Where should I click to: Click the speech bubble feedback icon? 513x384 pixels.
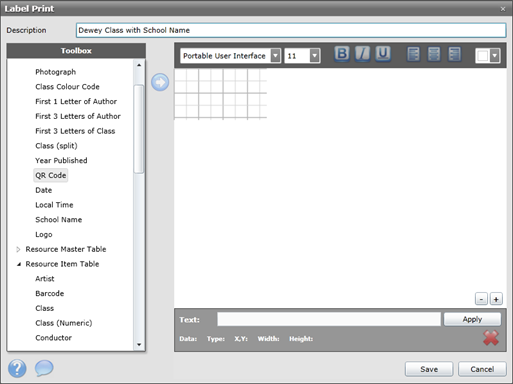pos(44,368)
